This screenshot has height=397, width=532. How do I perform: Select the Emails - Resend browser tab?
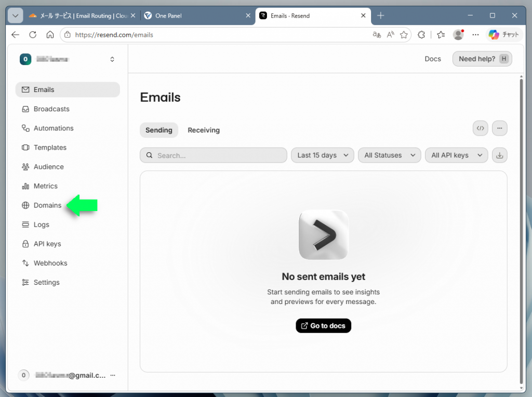[x=313, y=16]
